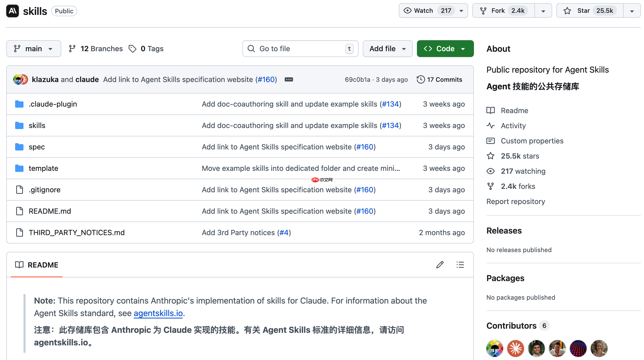Click the Report repository link
The width and height of the screenshot is (644, 360).
click(516, 201)
